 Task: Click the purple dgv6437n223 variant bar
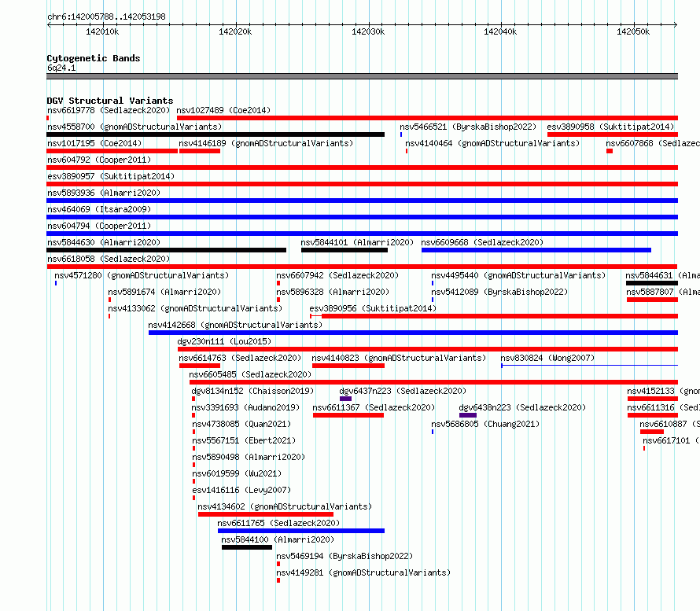(345, 399)
